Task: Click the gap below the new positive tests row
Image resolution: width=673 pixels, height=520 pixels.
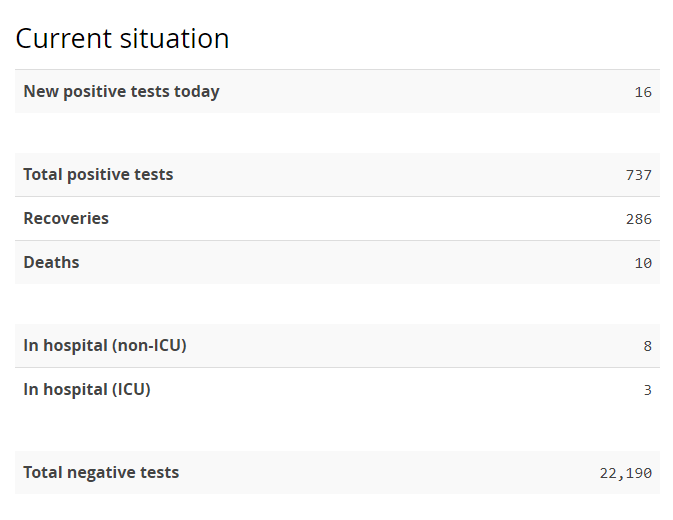Action: [x=337, y=133]
